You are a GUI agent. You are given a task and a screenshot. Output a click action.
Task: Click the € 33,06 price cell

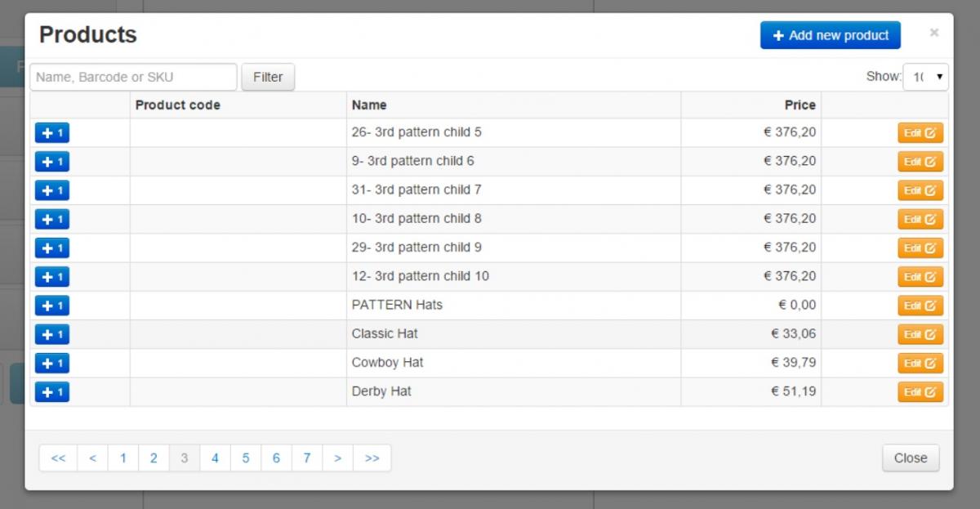pyautogui.click(x=751, y=334)
